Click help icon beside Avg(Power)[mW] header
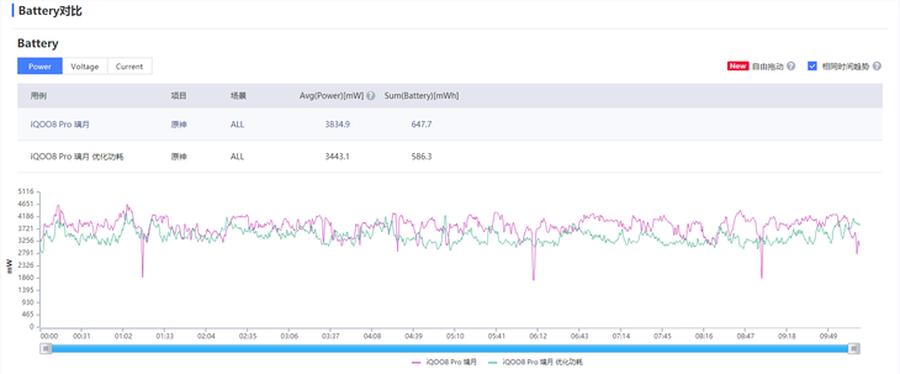 [371, 96]
